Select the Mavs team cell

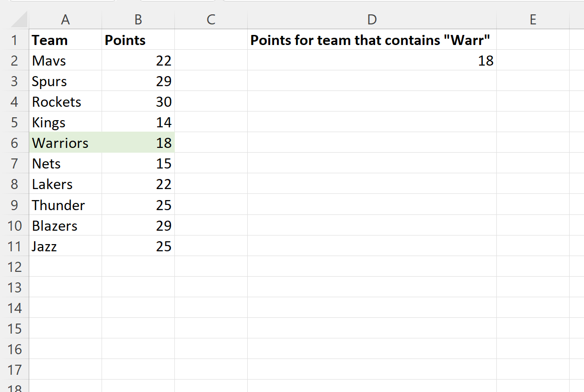pyautogui.click(x=65, y=61)
